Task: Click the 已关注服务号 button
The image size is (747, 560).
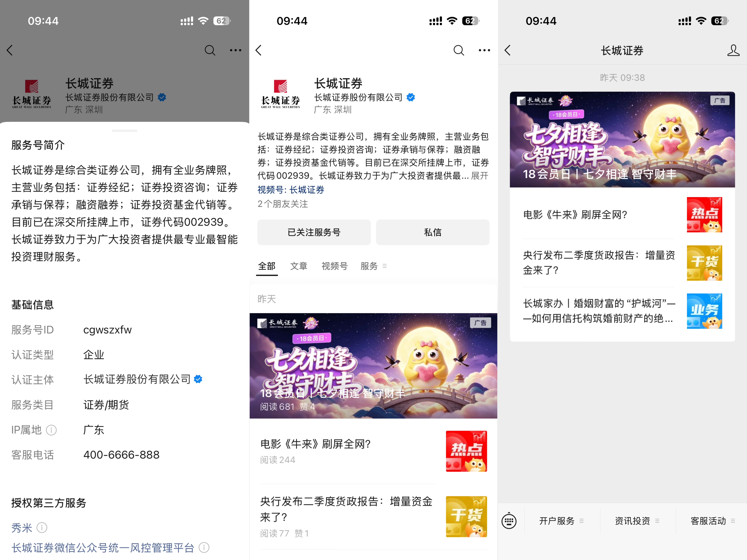Action: pyautogui.click(x=314, y=232)
